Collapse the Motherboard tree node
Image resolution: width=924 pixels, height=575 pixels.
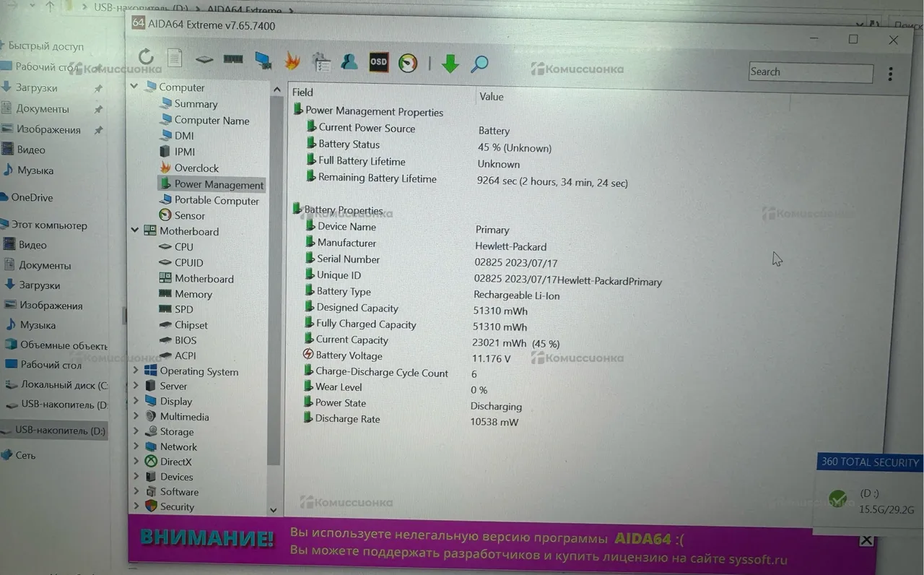(135, 230)
